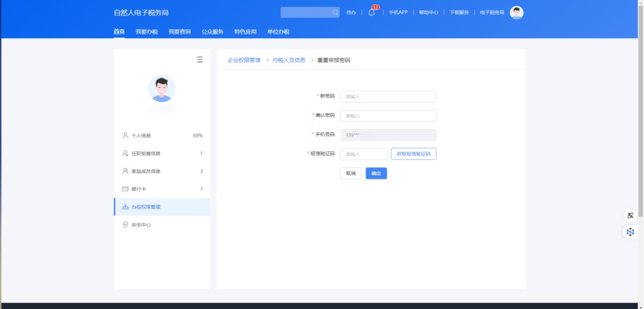Viewport: 644px width, 309px height.
Task: Switch to the 公众服务 tab
Action: (212, 32)
